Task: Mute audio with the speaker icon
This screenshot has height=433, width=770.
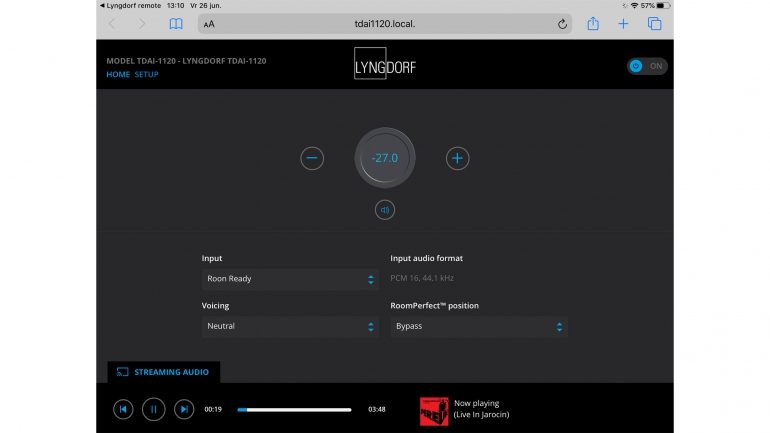Action: pos(385,210)
